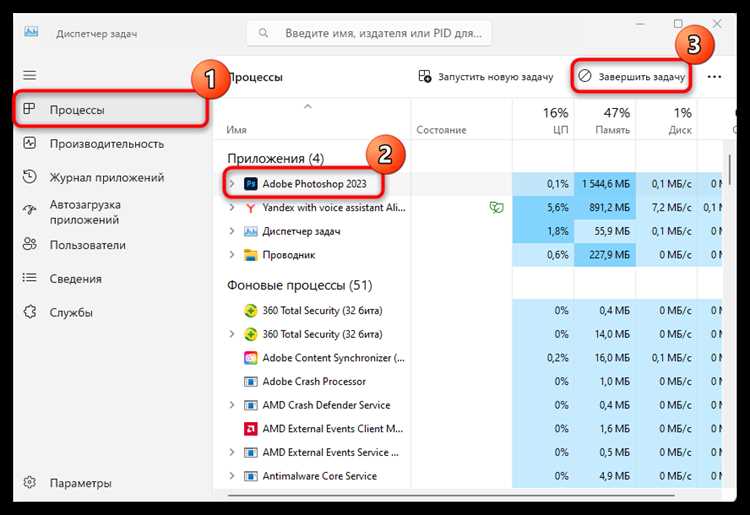
Task: Click the AMD Crash Defender Service icon
Action: [251, 405]
